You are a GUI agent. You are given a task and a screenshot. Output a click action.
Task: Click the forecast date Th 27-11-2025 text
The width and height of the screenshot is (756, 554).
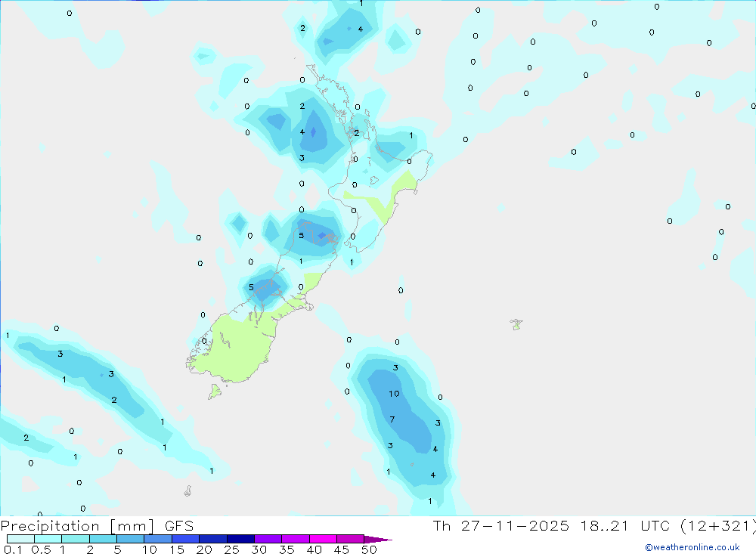point(500,525)
